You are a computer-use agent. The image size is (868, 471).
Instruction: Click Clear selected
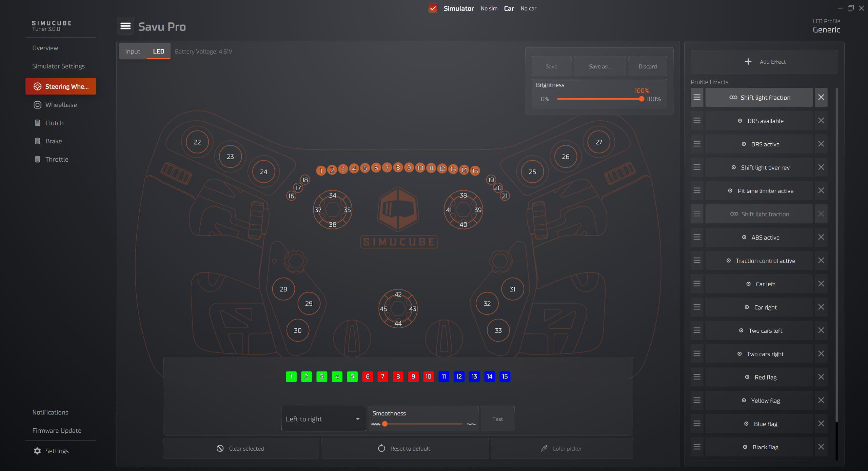(241, 448)
